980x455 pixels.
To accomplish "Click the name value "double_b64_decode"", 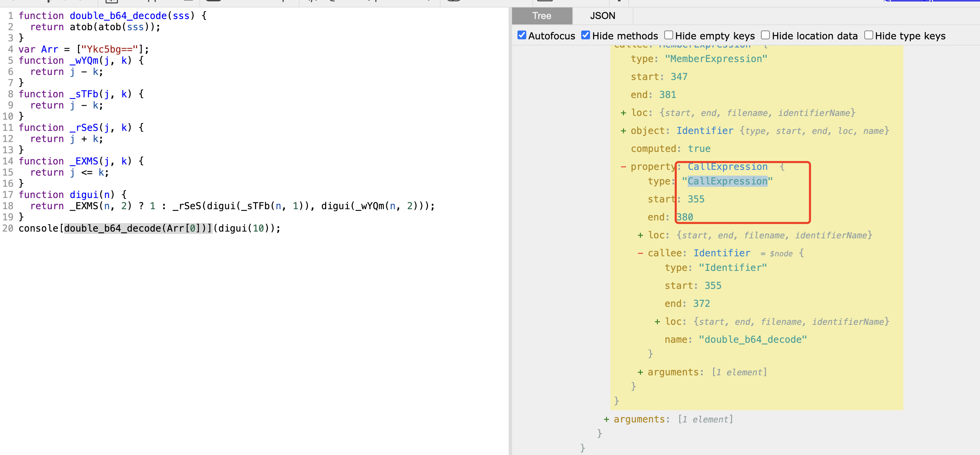I will tap(752, 340).
